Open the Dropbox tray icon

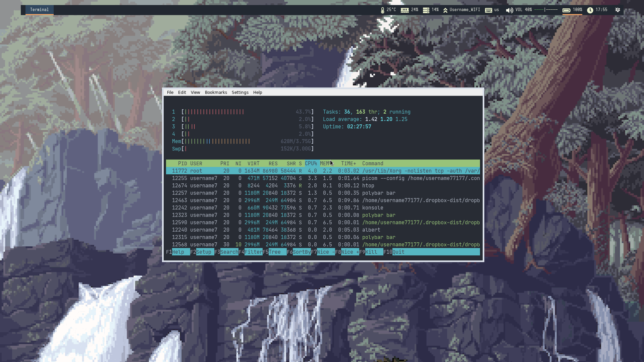[618, 10]
